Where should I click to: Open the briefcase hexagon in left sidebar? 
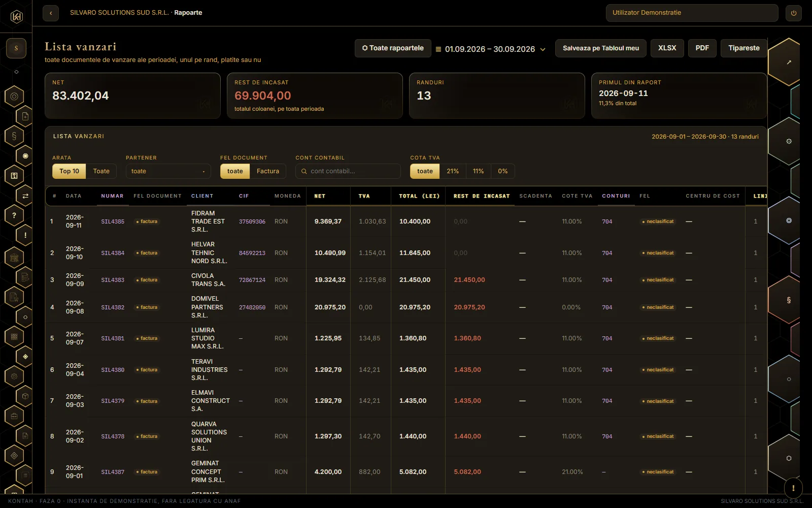(x=14, y=416)
